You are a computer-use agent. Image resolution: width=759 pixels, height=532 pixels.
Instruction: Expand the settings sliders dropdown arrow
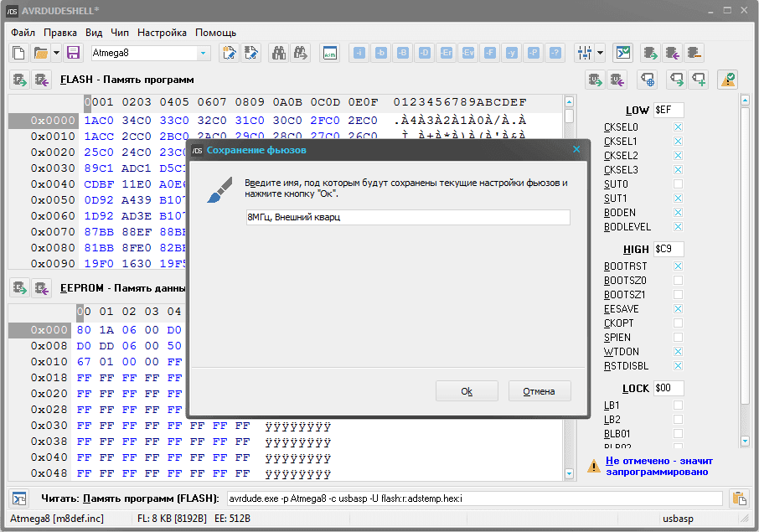pos(600,53)
